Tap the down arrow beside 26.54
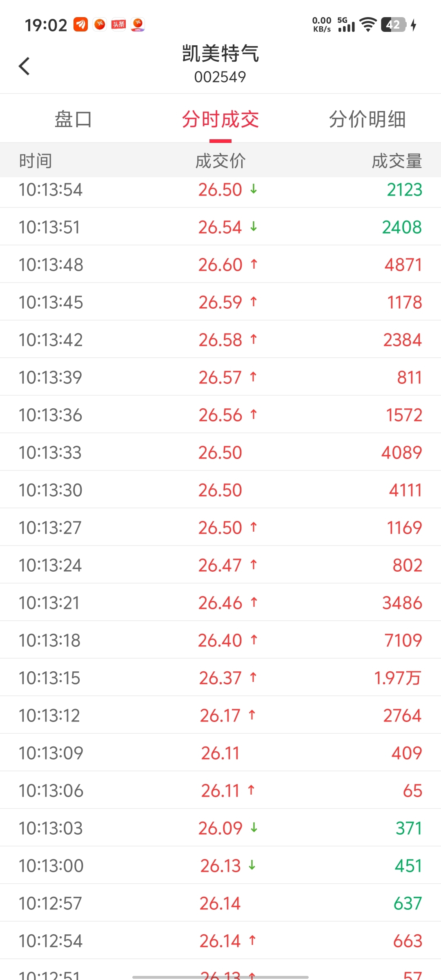The image size is (441, 980). pyautogui.click(x=254, y=227)
